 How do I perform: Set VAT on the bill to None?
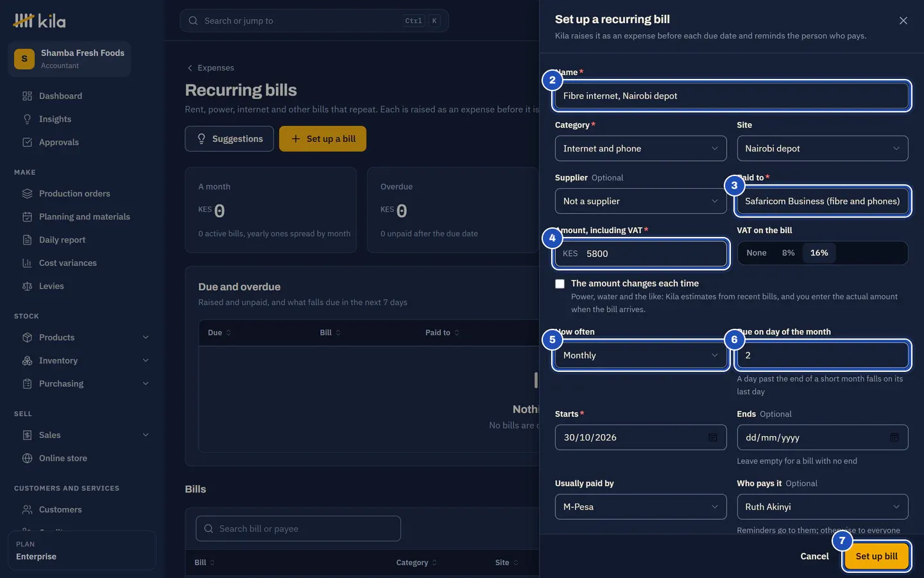pyautogui.click(x=757, y=253)
